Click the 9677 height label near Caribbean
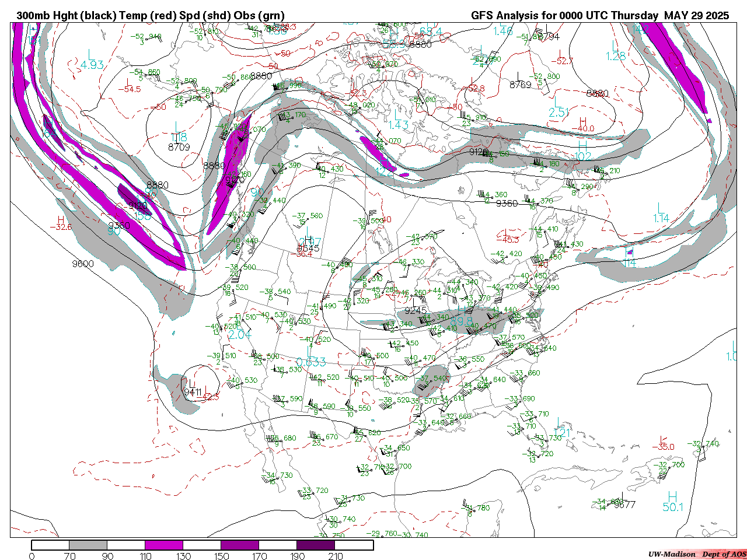747x560 pixels. pyautogui.click(x=624, y=505)
